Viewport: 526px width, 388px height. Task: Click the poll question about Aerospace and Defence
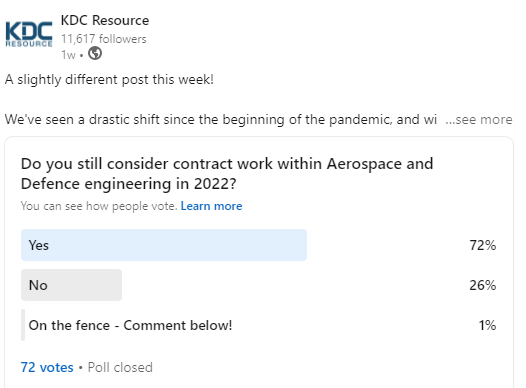227,174
